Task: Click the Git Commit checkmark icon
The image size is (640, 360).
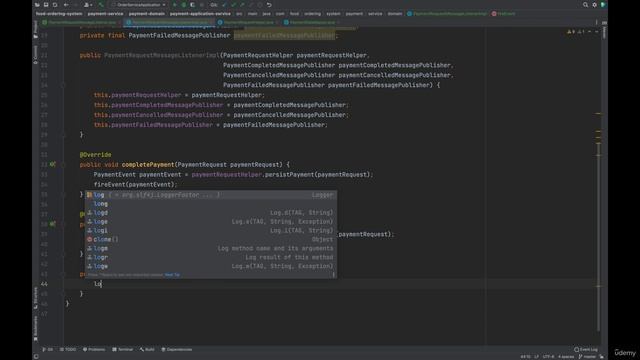Action: tap(233, 5)
